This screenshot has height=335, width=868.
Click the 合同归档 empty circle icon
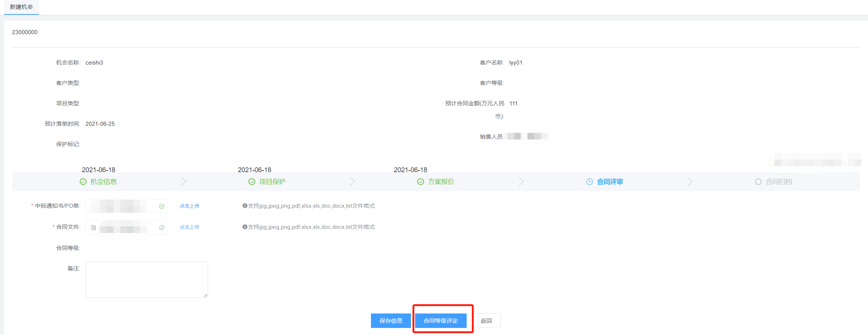758,182
